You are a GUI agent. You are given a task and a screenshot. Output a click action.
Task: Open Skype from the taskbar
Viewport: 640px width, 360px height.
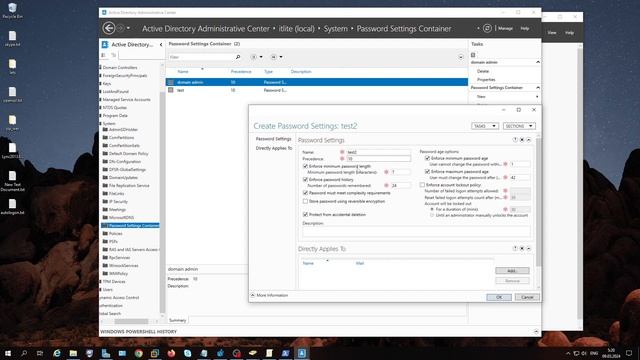(187, 353)
